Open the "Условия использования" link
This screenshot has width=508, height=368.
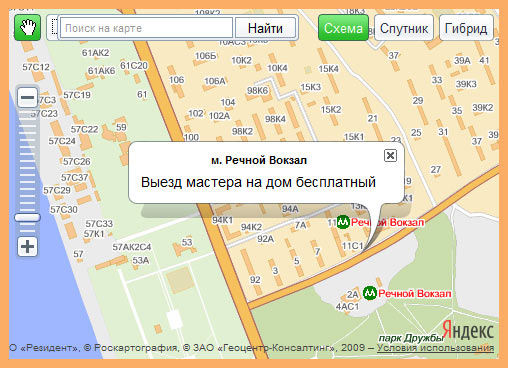click(435, 348)
